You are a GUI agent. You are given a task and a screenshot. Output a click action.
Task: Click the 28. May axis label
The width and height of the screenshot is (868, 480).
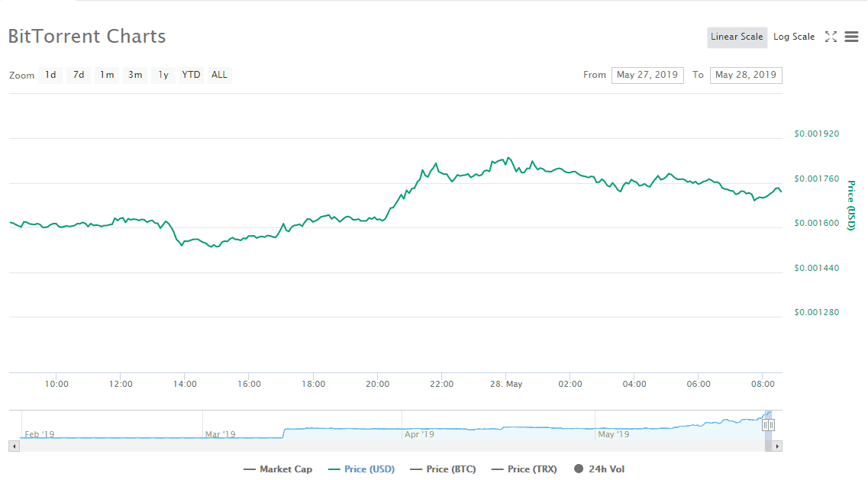(x=506, y=384)
